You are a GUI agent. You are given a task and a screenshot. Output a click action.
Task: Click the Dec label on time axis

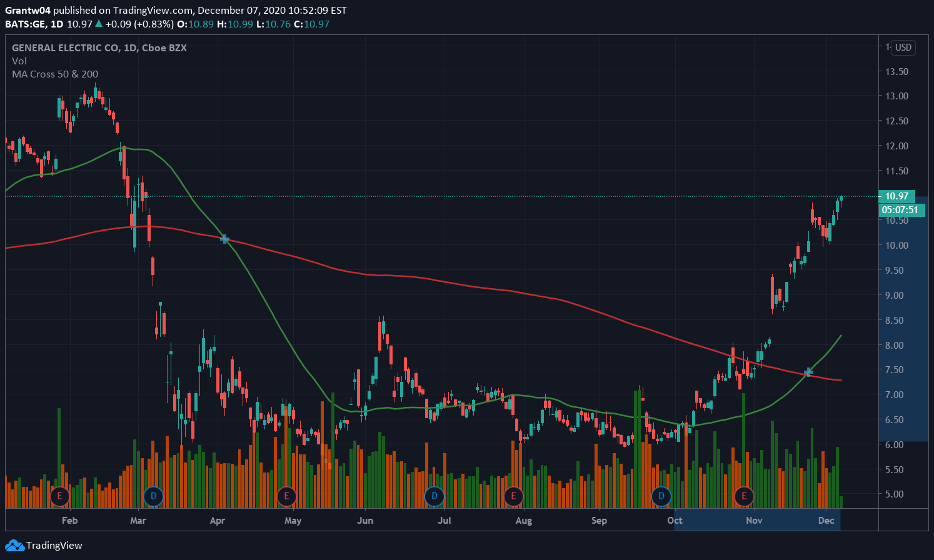(826, 521)
